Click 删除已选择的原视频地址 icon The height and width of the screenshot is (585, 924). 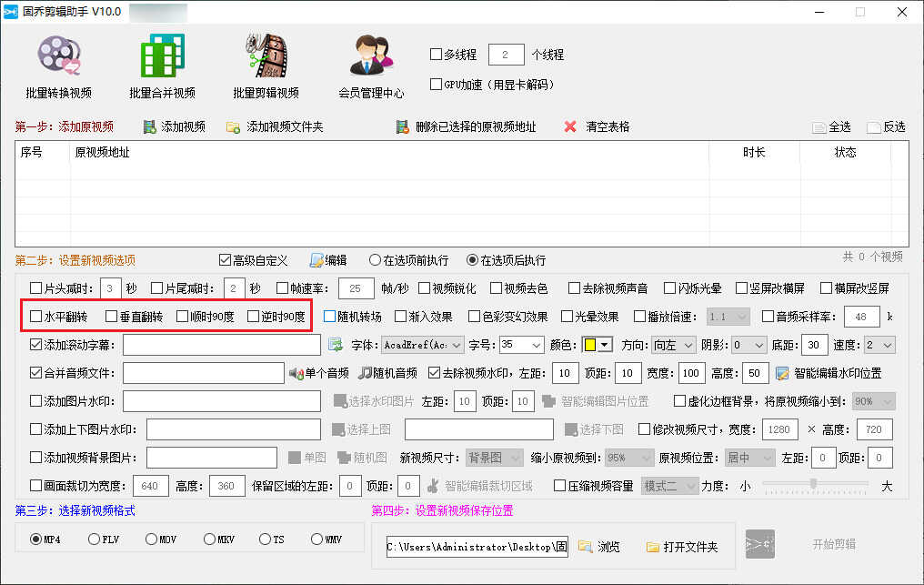pos(403,126)
